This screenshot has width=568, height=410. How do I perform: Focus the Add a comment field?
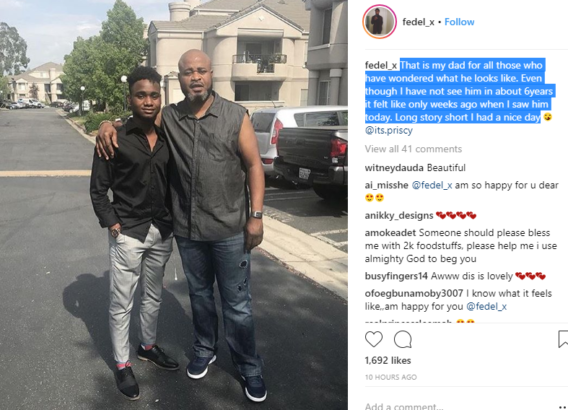click(460, 406)
